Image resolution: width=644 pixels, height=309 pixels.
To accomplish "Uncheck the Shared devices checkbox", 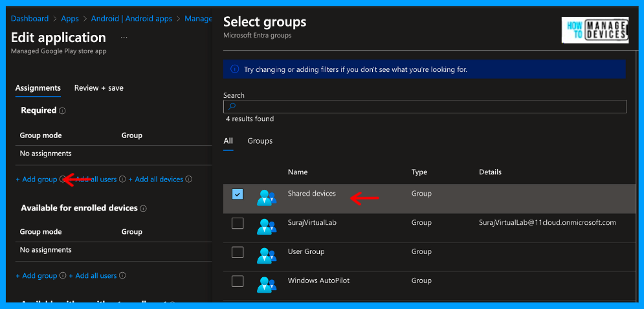I will pyautogui.click(x=238, y=194).
